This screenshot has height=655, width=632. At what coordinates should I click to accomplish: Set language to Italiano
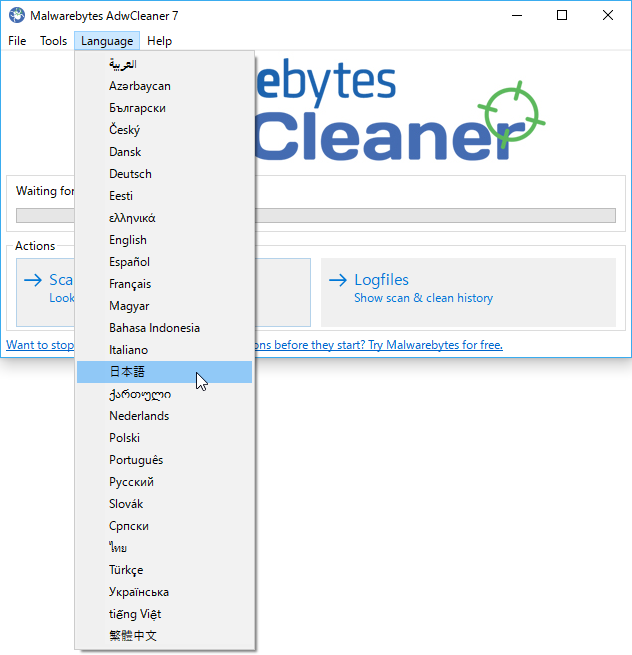coord(165,350)
